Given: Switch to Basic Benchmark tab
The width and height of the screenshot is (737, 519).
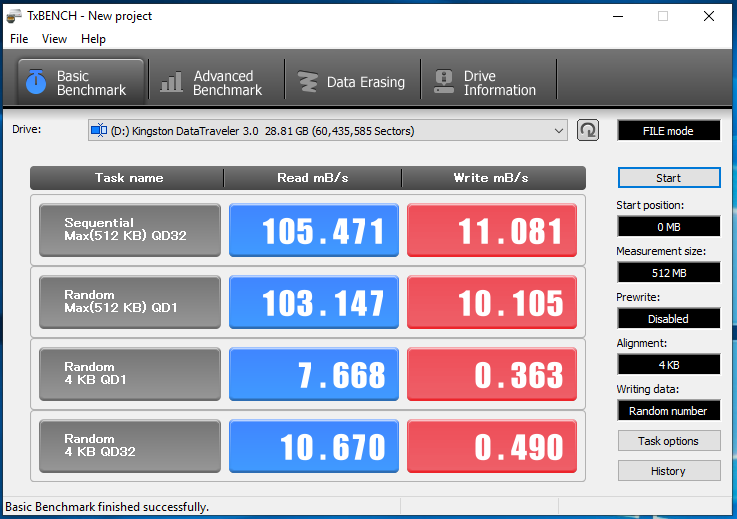Looking at the screenshot, I should click(x=81, y=82).
